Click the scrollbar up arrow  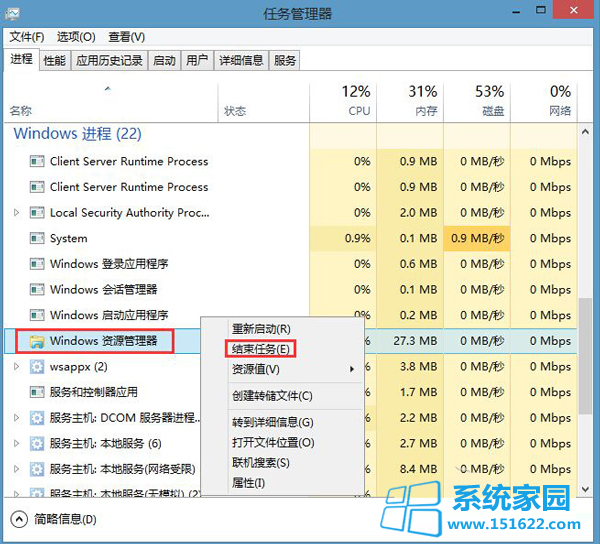585,132
